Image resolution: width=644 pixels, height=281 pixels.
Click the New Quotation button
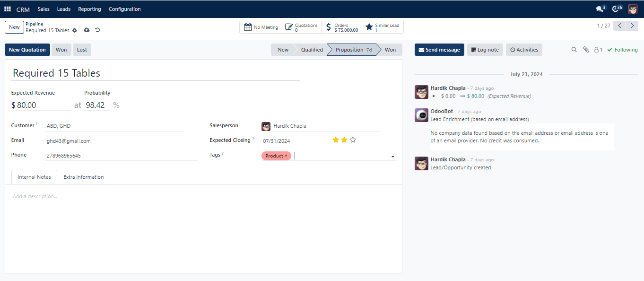[27, 50]
